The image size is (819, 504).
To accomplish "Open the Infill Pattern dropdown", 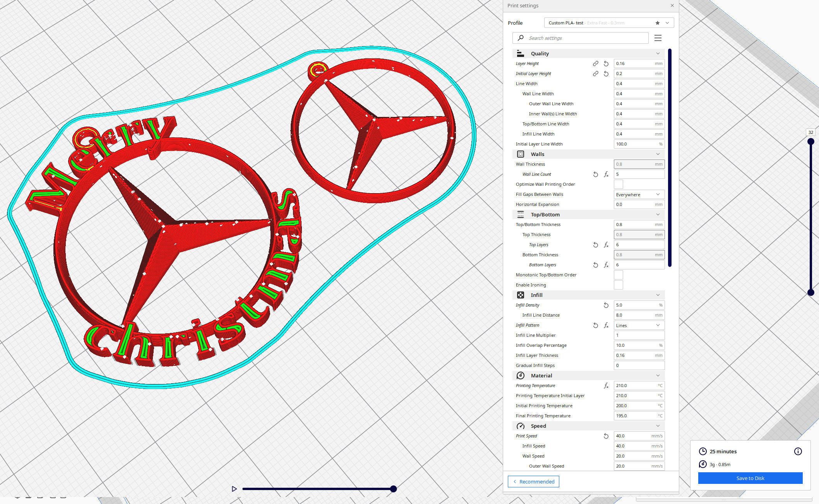I will [639, 325].
